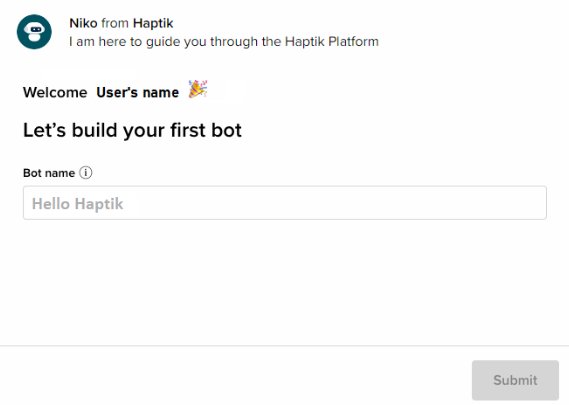Open the Bot name info tooltip icon
This screenshot has height=405, width=569.
point(86,172)
